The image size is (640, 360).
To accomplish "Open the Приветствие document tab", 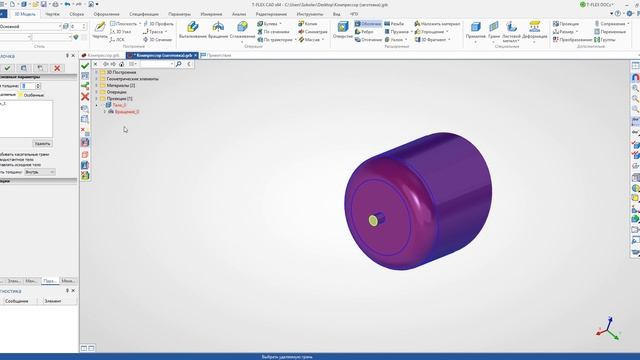I will coord(216,55).
